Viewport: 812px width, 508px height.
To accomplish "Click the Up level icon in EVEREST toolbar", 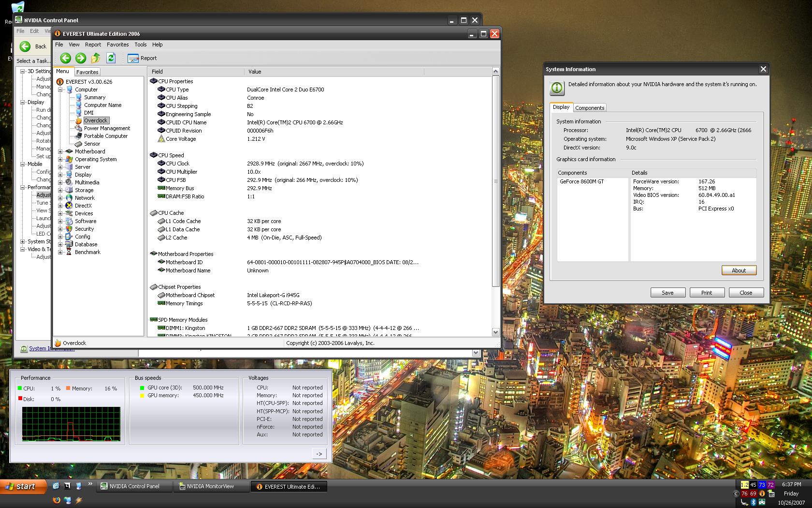I will point(96,58).
